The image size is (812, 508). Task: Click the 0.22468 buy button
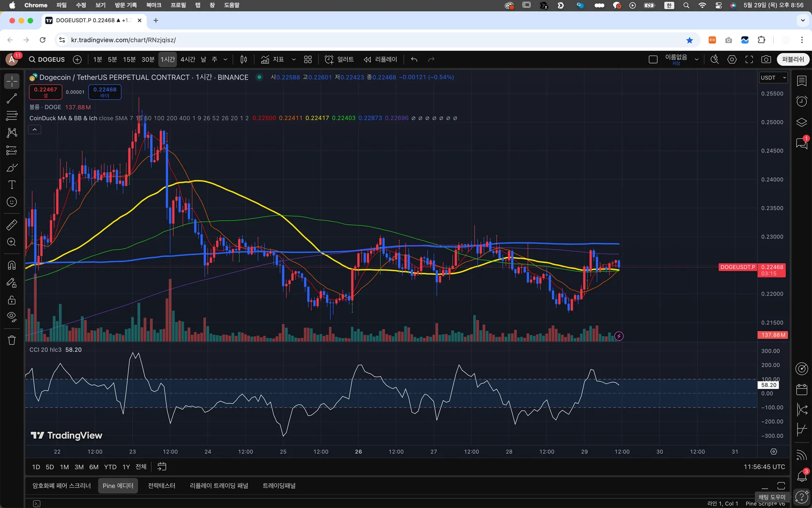click(x=105, y=92)
